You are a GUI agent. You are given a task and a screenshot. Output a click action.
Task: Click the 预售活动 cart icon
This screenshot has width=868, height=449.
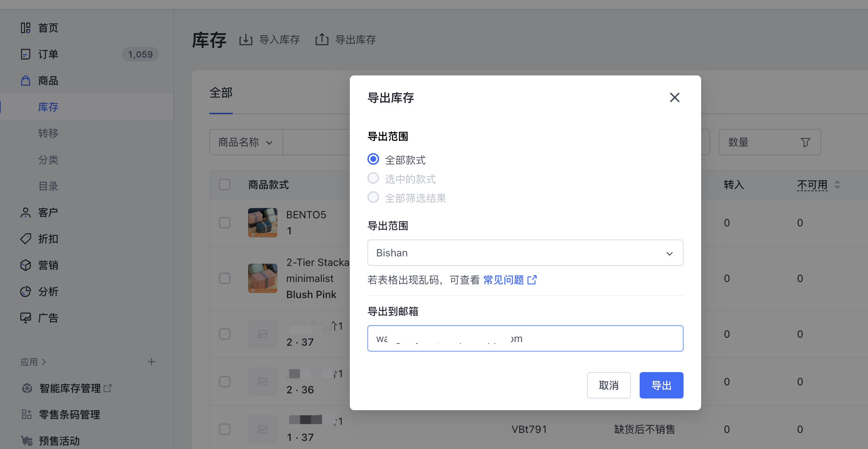tap(27, 441)
